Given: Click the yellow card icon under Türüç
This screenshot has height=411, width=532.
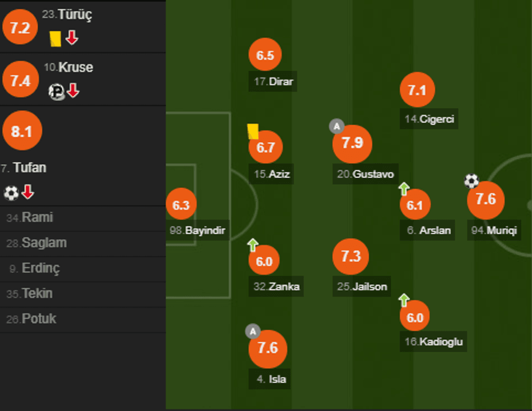Looking at the screenshot, I should point(55,38).
